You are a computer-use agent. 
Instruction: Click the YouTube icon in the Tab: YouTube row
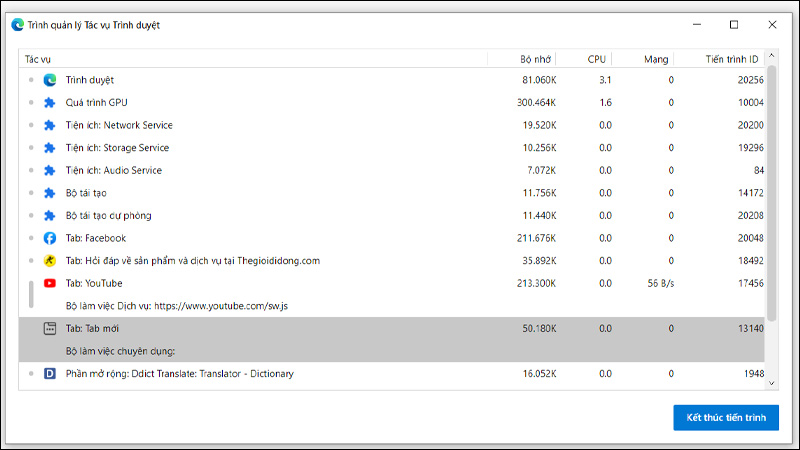[49, 283]
